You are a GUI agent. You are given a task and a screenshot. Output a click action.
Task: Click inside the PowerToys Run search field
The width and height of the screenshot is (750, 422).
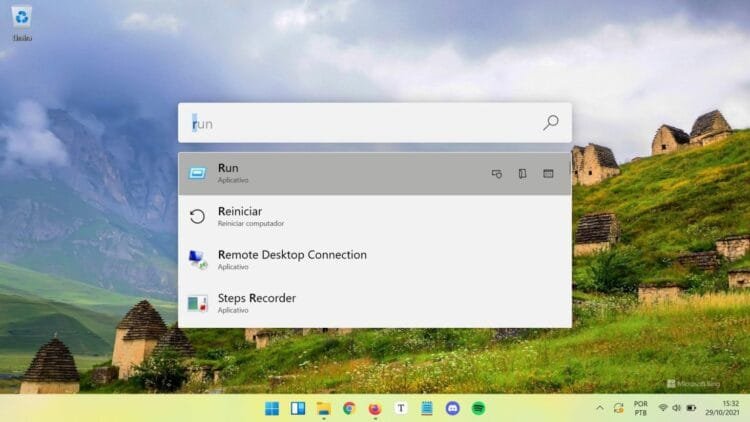tap(360, 123)
